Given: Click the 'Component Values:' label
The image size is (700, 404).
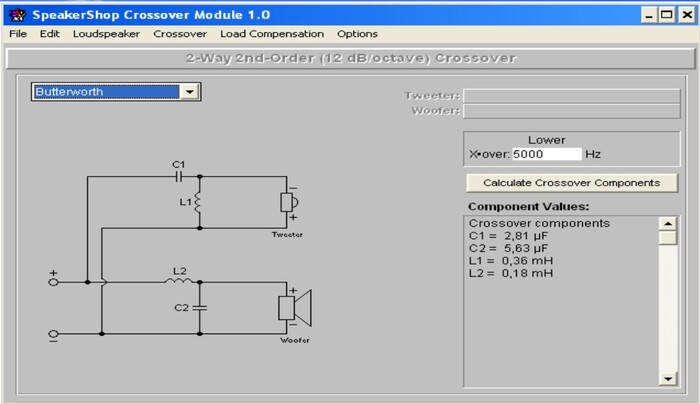Looking at the screenshot, I should coord(529,207).
